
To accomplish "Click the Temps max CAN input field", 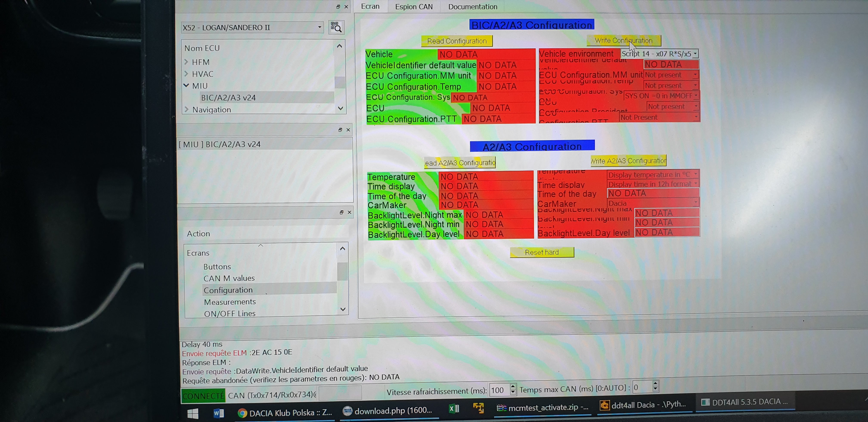I will click(642, 387).
